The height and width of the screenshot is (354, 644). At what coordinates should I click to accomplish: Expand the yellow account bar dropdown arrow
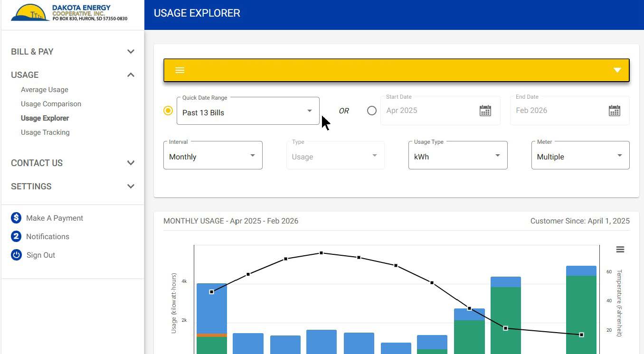point(617,70)
